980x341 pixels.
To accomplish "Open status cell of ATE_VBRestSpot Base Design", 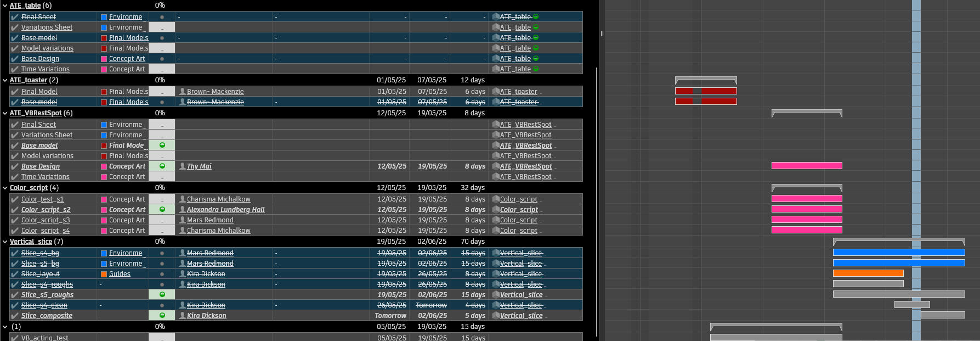I will coord(162,166).
